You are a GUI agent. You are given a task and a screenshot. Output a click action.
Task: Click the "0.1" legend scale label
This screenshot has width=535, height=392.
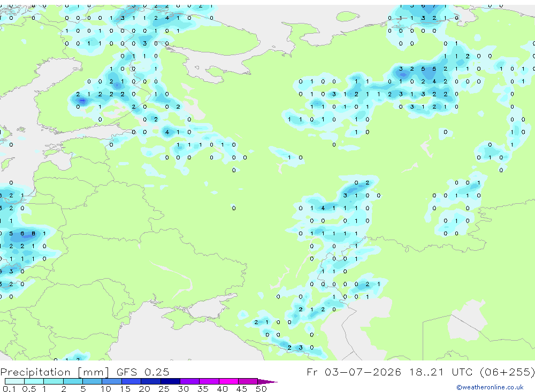pos(9,389)
